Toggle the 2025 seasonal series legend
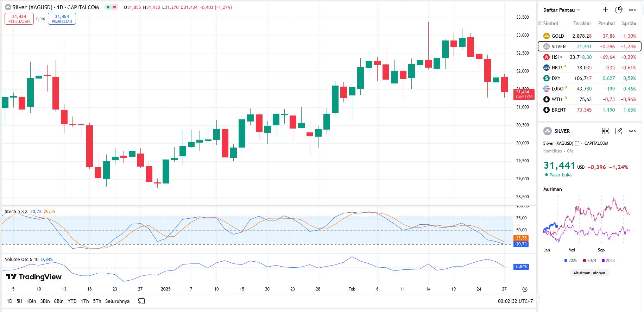The image size is (644, 312). (x=571, y=261)
